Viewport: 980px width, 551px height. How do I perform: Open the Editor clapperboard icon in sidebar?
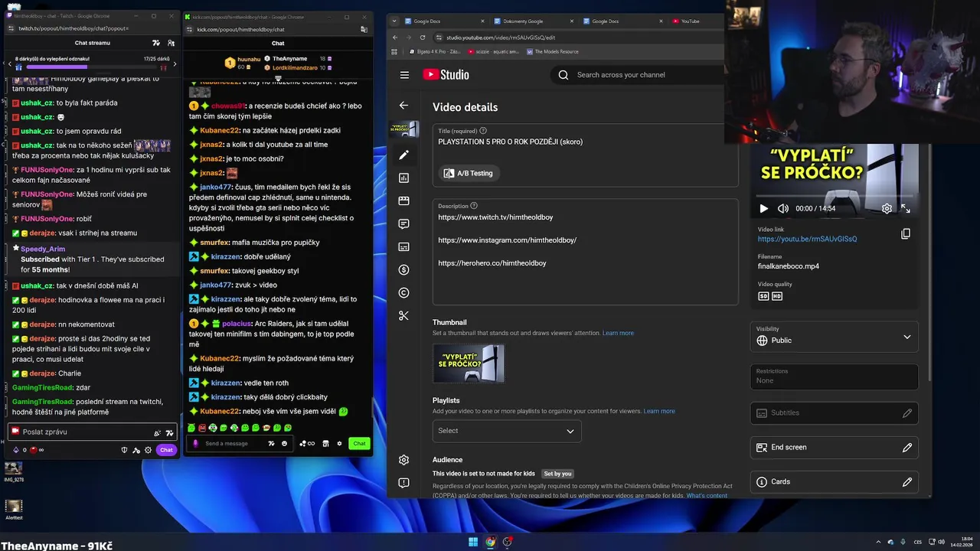click(x=403, y=201)
